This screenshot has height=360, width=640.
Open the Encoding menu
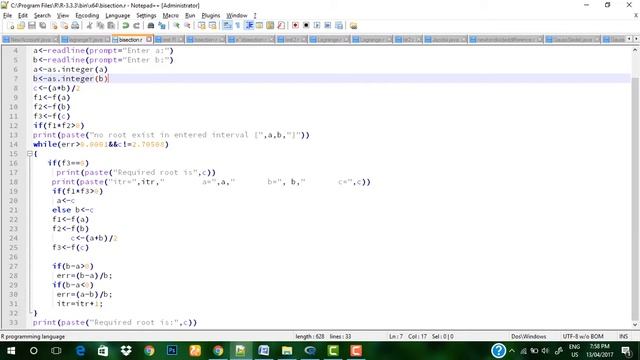(87, 16)
